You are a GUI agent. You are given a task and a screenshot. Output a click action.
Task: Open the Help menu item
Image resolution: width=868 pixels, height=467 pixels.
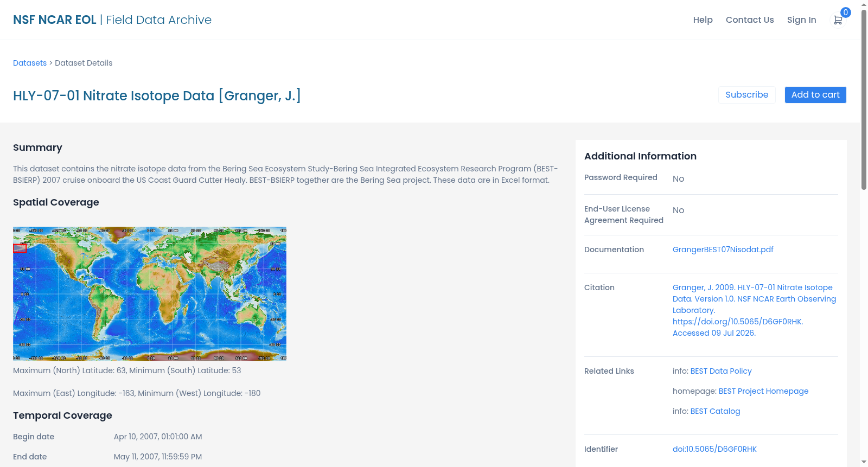coord(703,20)
